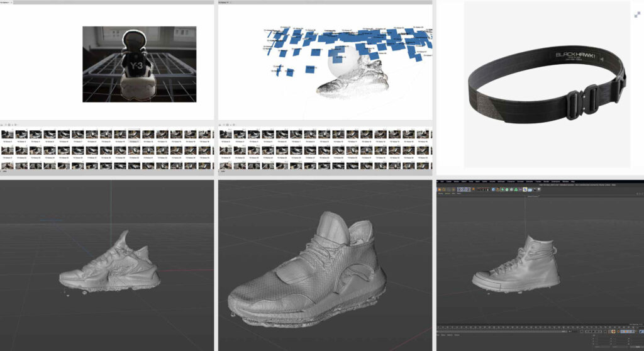Click the Y-3 figure photo in the image viewer
Screen dimensions: 644x351
click(139, 64)
